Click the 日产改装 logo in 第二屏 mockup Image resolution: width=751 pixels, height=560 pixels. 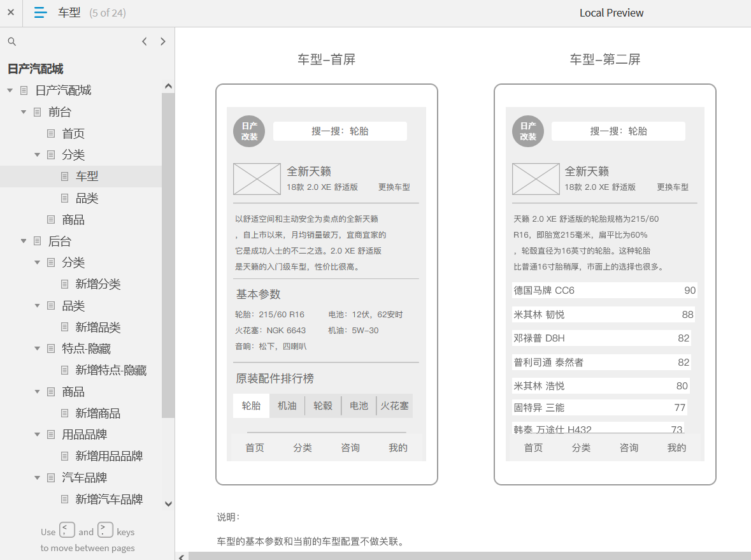tap(528, 131)
